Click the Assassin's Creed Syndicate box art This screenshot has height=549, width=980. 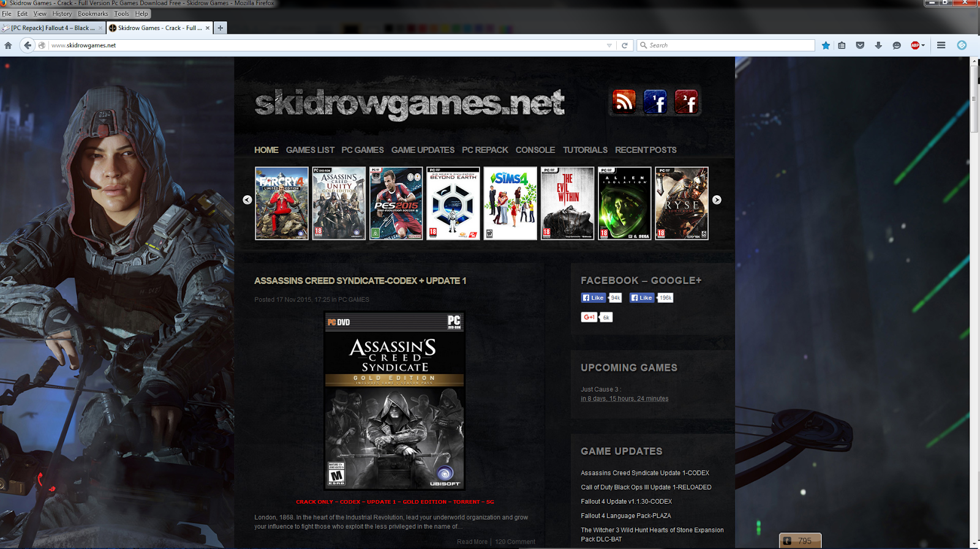394,401
